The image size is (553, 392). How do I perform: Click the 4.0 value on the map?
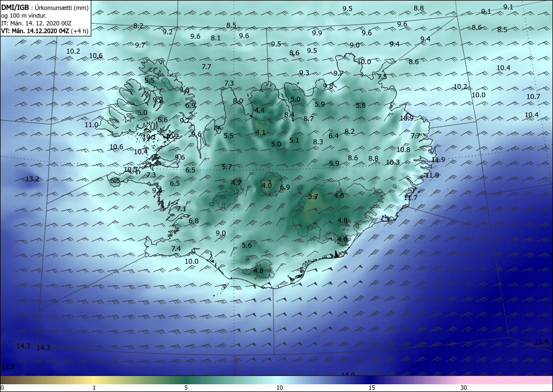coord(267,185)
